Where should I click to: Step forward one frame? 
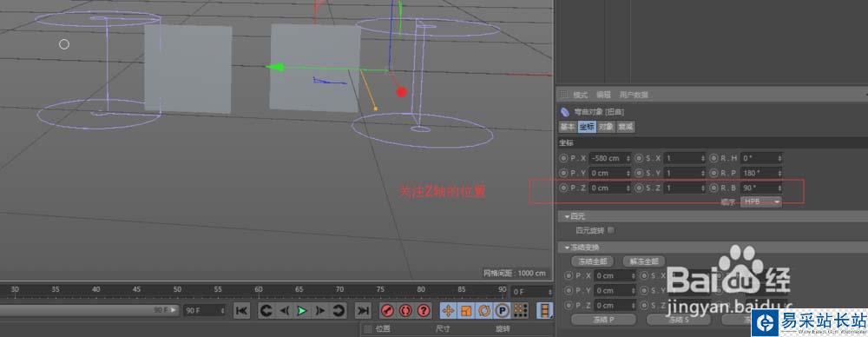pos(320,310)
